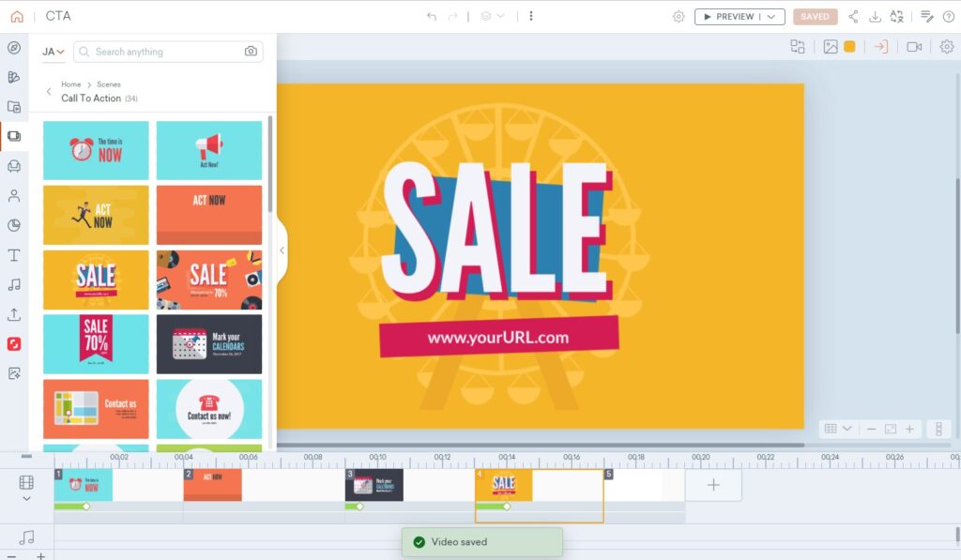The height and width of the screenshot is (560, 961).
Task: Click the Scenes breadcrumb link
Action: coord(109,84)
